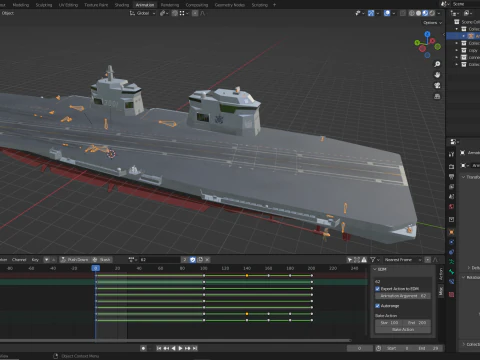The image size is (480, 360).
Task: Open the properties editor type dropdown
Action: 454,142
